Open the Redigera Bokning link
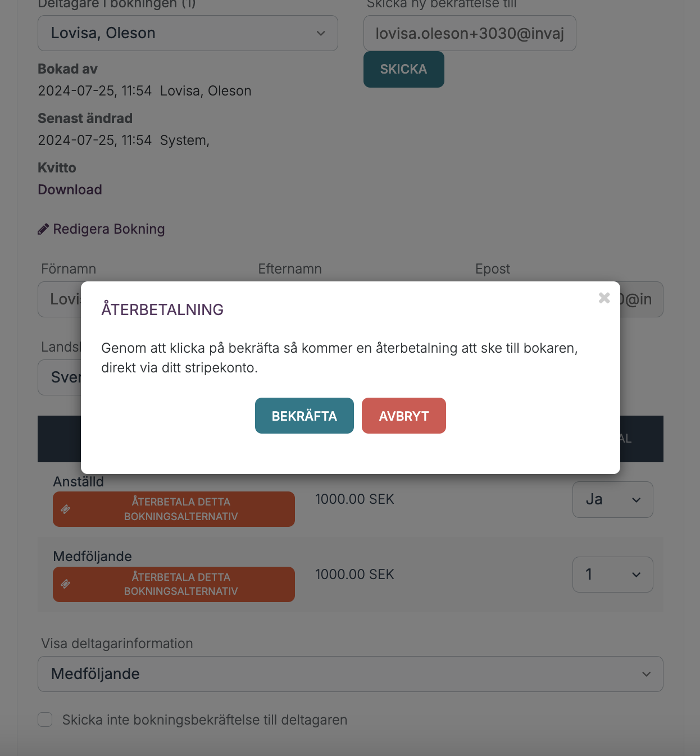The width and height of the screenshot is (700, 756). (109, 229)
